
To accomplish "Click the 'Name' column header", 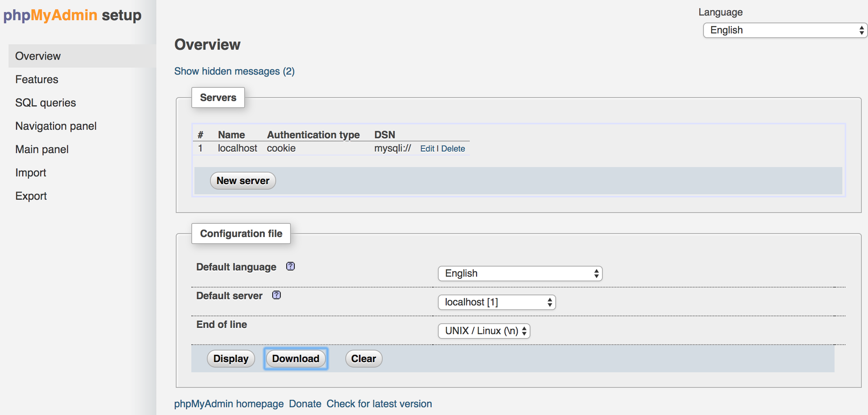I will [x=231, y=135].
